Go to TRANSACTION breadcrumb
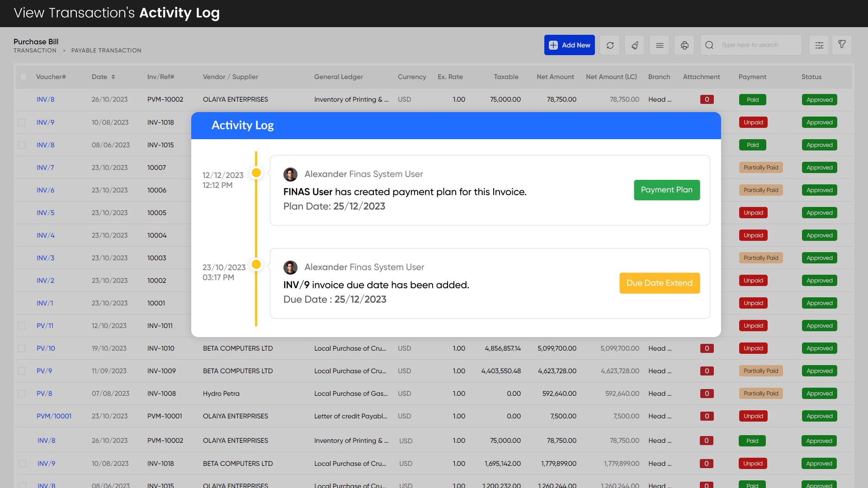This screenshot has height=488, width=868. click(x=35, y=51)
